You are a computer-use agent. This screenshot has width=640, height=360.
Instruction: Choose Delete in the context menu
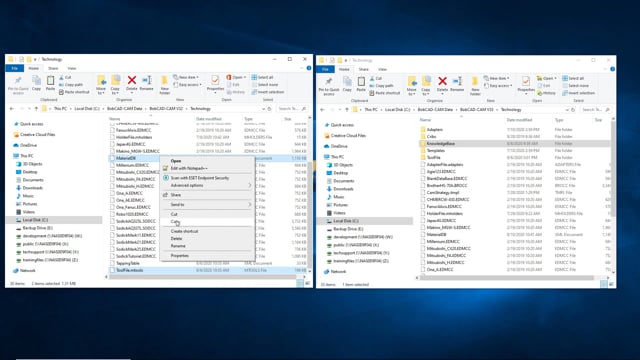coord(207,239)
